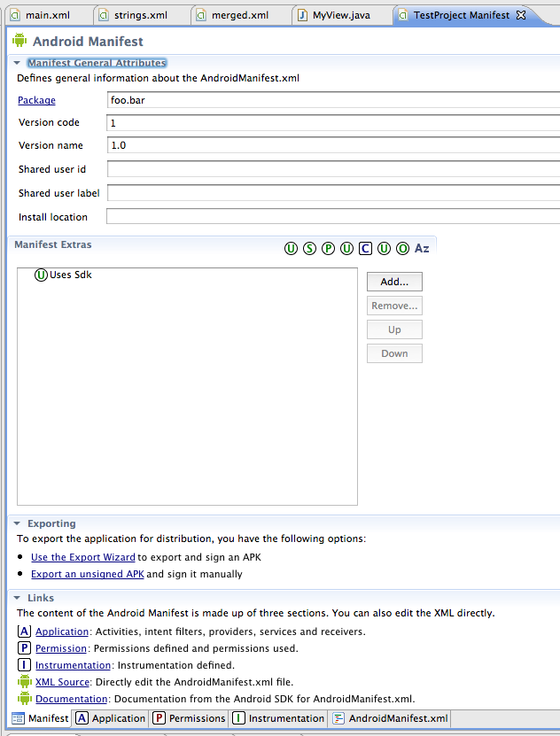
Task: Click the Down button
Action: point(394,353)
